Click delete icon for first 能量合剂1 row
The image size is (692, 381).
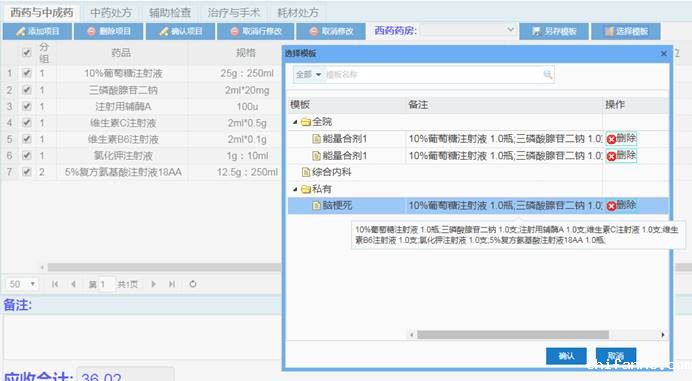point(611,140)
